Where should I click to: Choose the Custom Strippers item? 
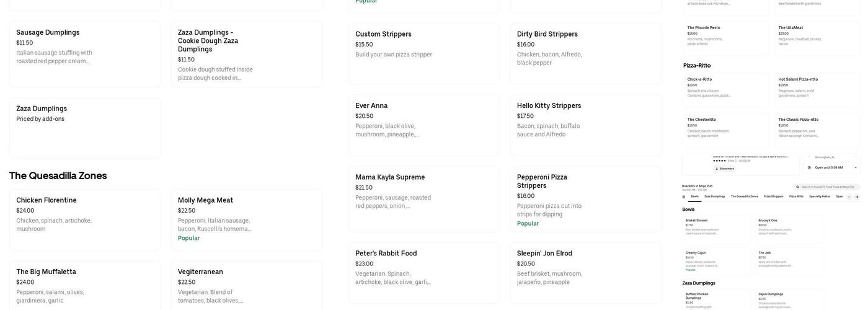tap(423, 53)
